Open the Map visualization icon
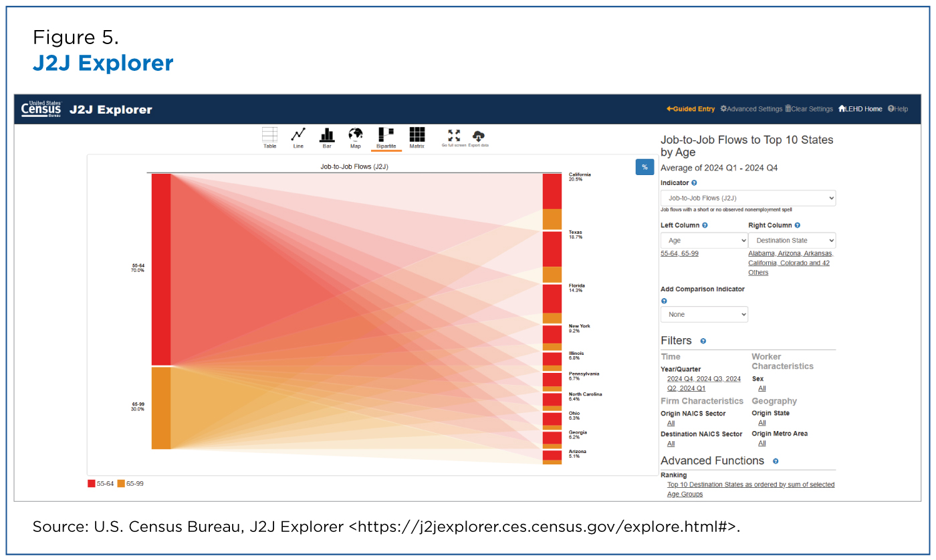This screenshot has width=936, height=560. pos(356,135)
